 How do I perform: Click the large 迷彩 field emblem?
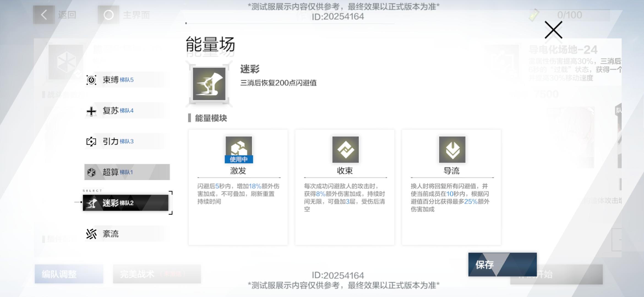pos(209,84)
